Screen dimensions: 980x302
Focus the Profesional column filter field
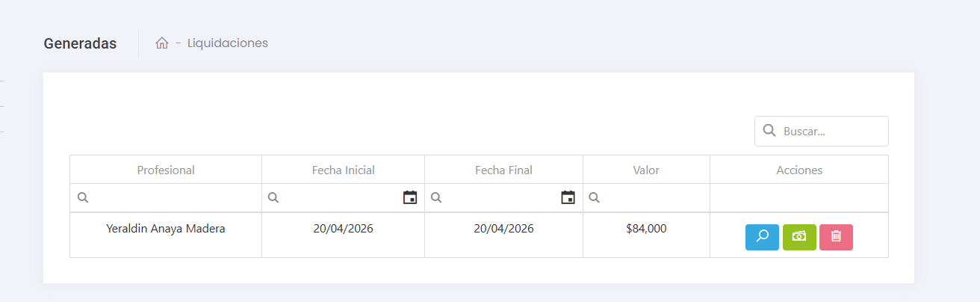click(x=173, y=198)
